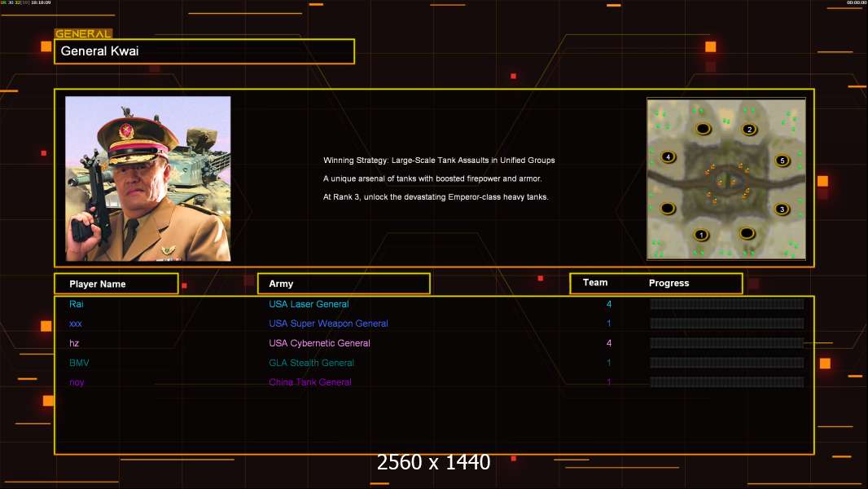
Task: Click USA Super Weapon General army entry
Action: point(328,324)
